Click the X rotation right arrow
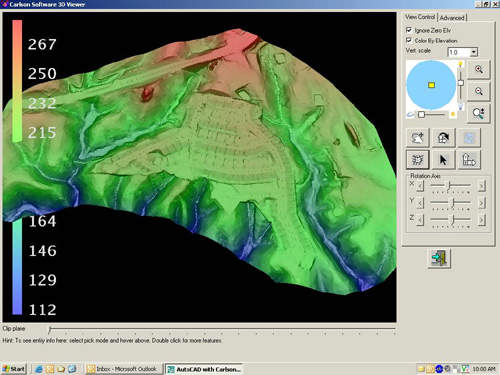 [481, 186]
